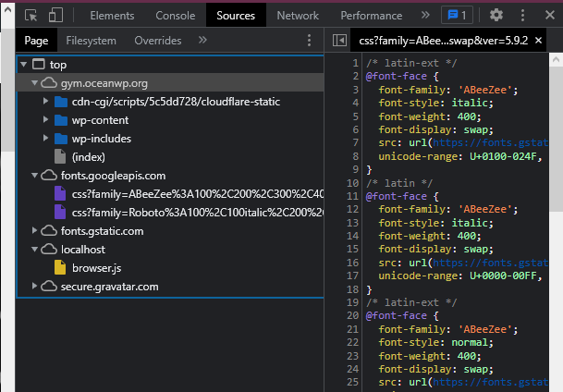Screen dimensions: 563x392
Task: Expand the wp-content folder arrow
Action: coord(45,119)
